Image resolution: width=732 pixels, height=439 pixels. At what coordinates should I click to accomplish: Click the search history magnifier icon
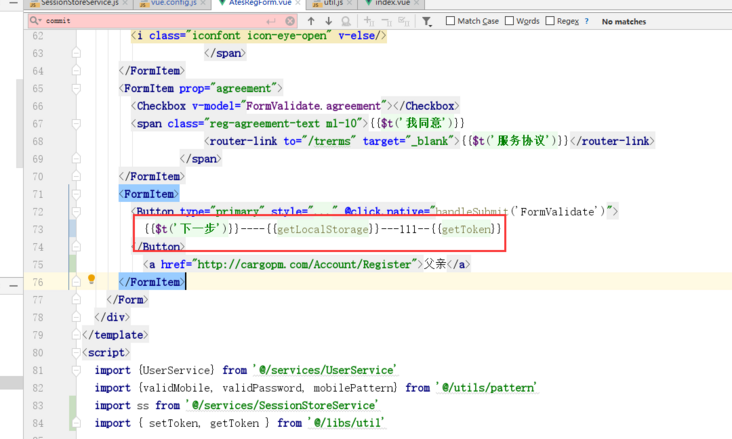click(x=35, y=21)
